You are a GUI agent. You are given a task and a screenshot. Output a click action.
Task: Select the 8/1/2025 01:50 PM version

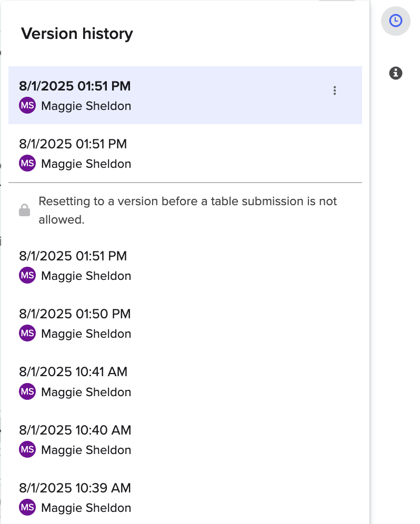point(75,314)
